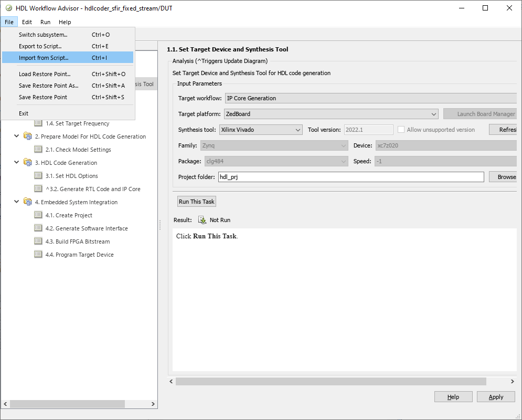The image size is (522, 420).
Task: Click the task icon beside Check Model Settings
Action: [38, 150]
